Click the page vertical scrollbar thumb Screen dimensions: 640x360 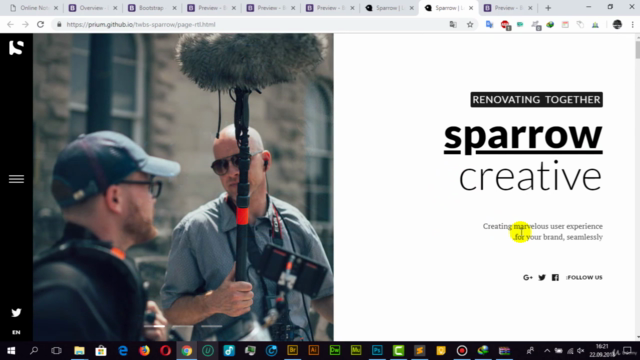(x=638, y=50)
